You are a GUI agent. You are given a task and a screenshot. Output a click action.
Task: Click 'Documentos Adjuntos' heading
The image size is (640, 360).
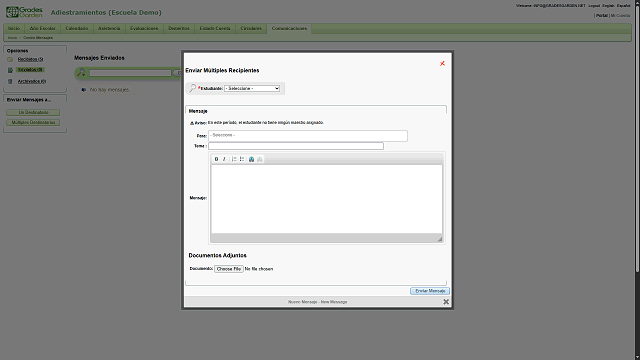[x=218, y=256]
